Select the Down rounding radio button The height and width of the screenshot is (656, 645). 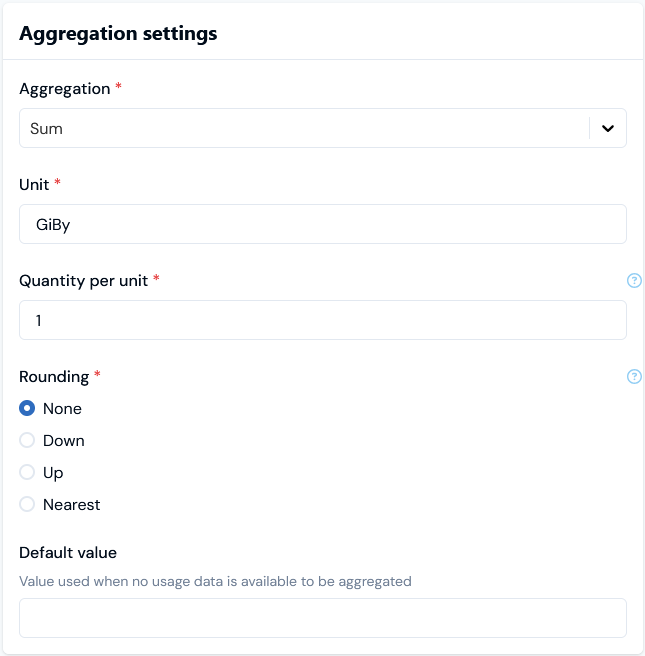click(x=27, y=440)
